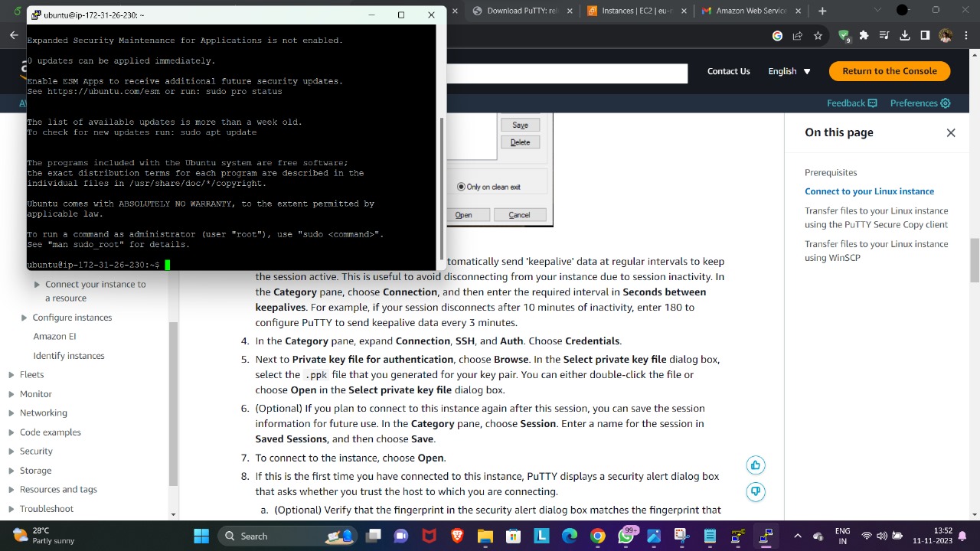This screenshot has width=980, height=551.
Task: Open the English language dropdown
Action: [788, 70]
